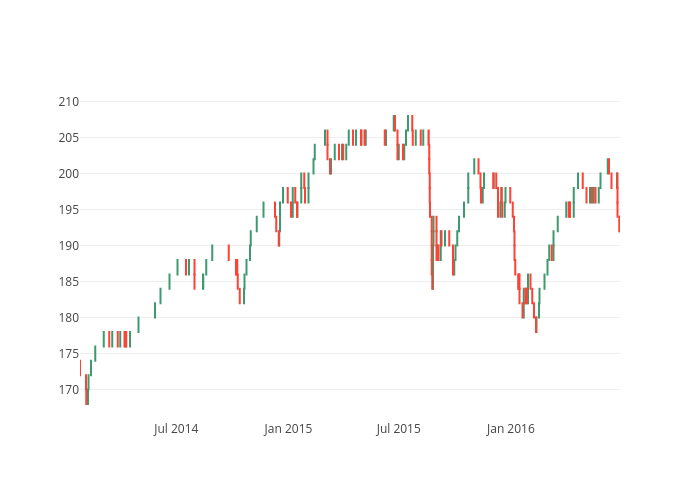
Task: Select the 190 y-axis tick label
Action: click(x=68, y=246)
